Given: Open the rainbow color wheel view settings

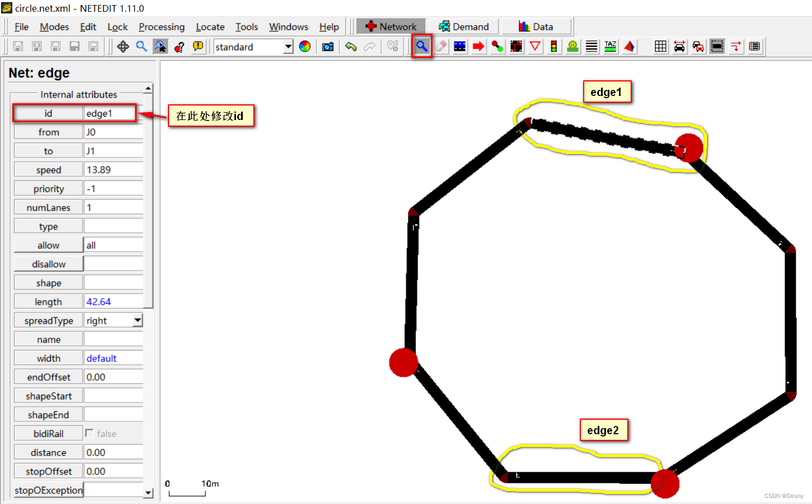Looking at the screenshot, I should pyautogui.click(x=305, y=46).
